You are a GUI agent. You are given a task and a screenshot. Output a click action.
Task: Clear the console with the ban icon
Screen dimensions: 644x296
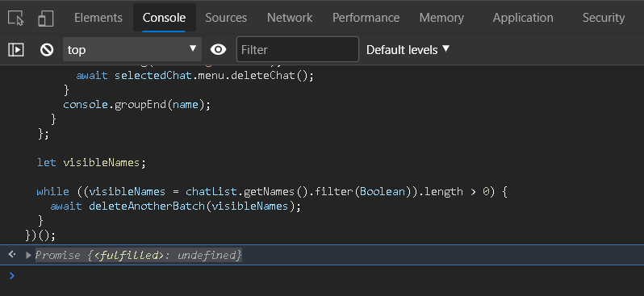47,50
